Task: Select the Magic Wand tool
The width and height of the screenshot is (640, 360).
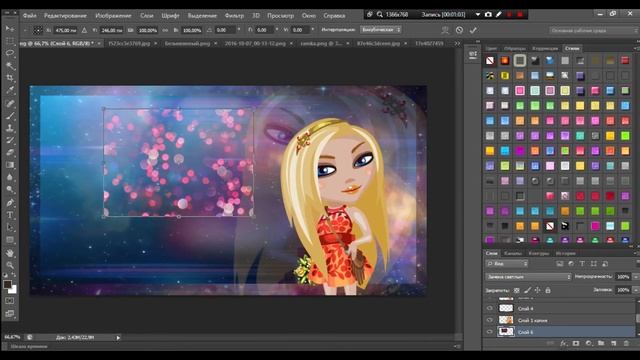Action: point(10,65)
